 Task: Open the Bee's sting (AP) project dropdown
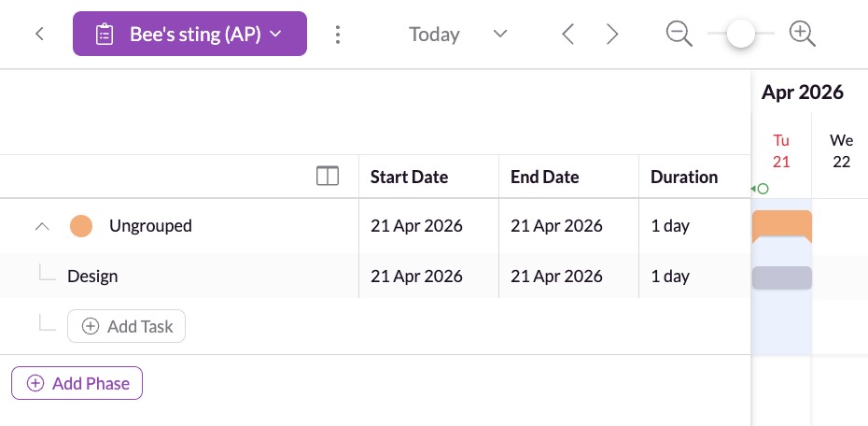189,35
